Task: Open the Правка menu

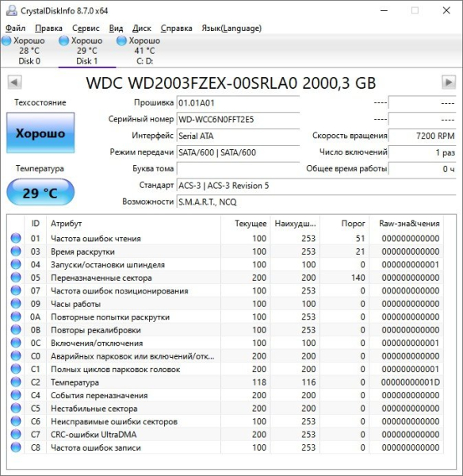Action: pyautogui.click(x=48, y=29)
